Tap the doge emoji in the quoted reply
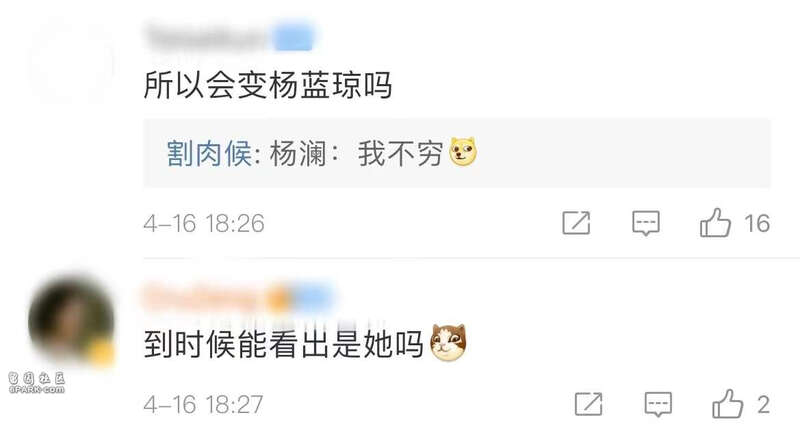Screen dimensions: 800x439 tap(463, 152)
